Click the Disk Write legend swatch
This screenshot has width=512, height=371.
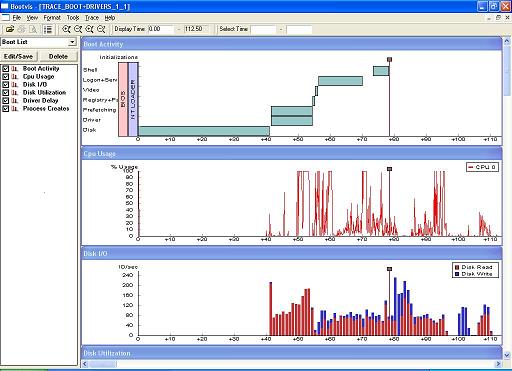pyautogui.click(x=457, y=274)
